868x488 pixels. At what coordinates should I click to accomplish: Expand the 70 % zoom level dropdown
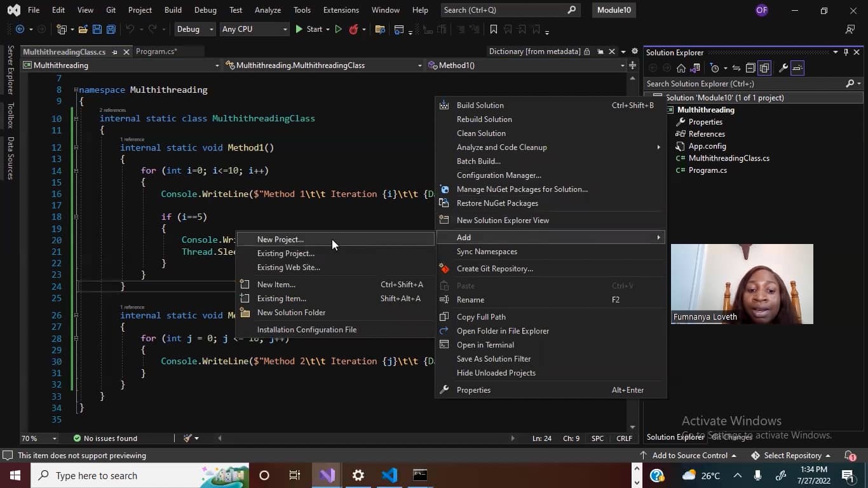(55, 438)
